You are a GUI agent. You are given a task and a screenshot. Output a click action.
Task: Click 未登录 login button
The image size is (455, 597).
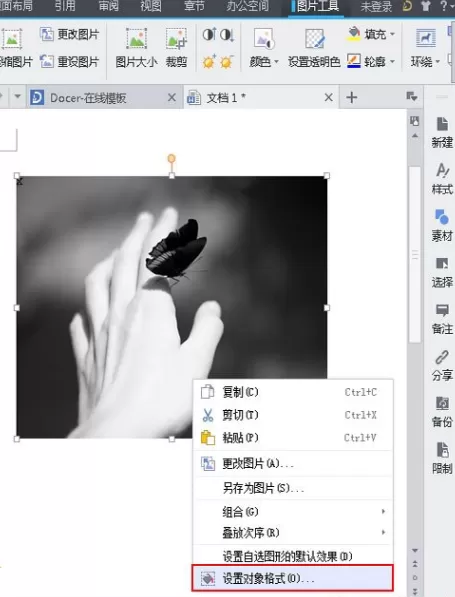pyautogui.click(x=376, y=6)
